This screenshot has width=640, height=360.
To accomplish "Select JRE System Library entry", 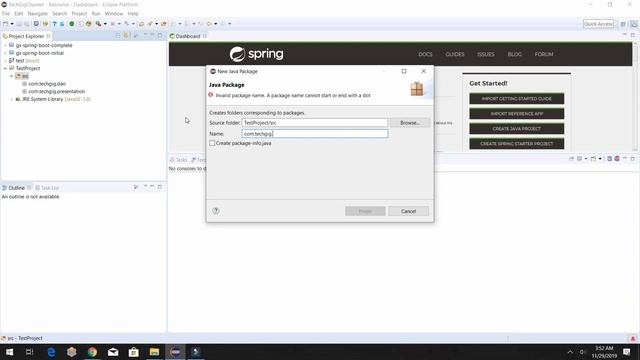I will click(x=53, y=99).
